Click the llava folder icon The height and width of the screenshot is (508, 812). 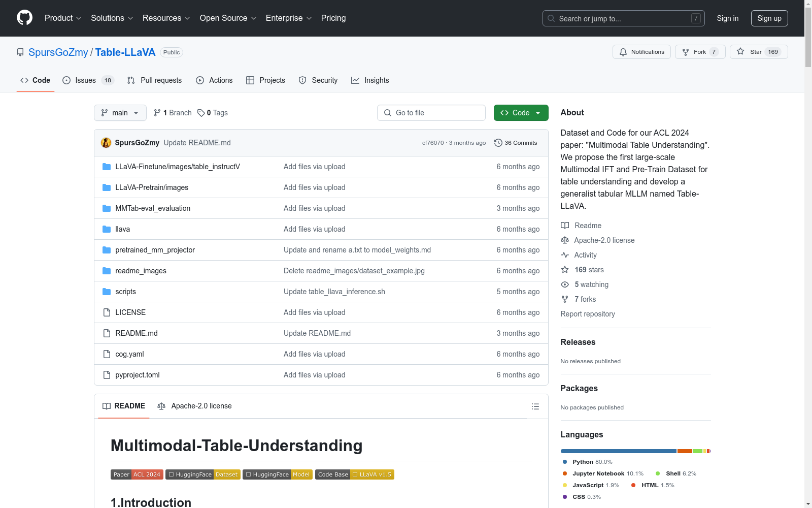pos(107,229)
